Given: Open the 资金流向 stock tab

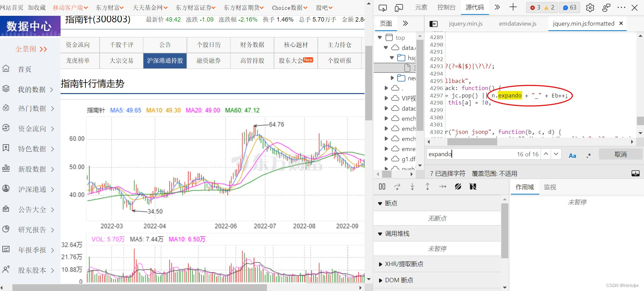Looking at the screenshot, I should (78, 45).
